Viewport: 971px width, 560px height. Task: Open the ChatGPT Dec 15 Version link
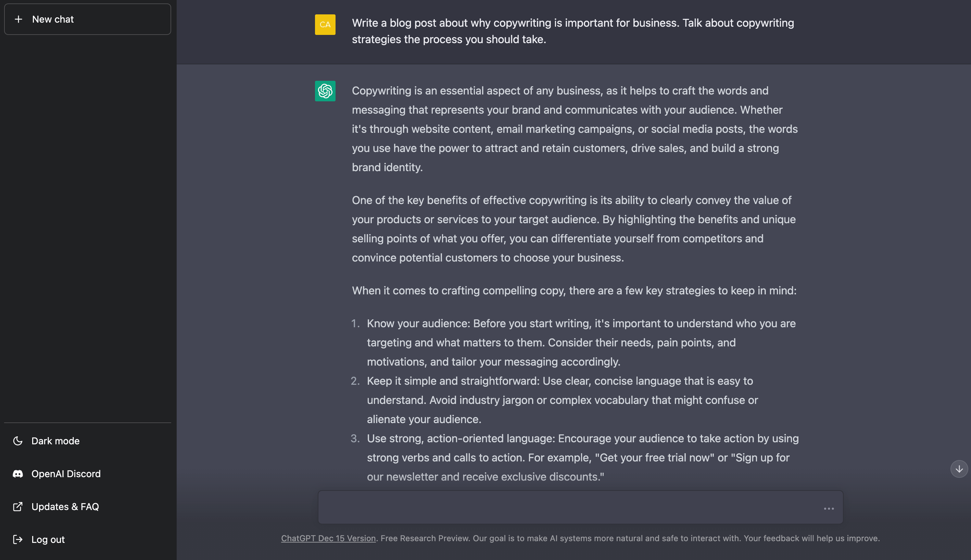(x=328, y=538)
